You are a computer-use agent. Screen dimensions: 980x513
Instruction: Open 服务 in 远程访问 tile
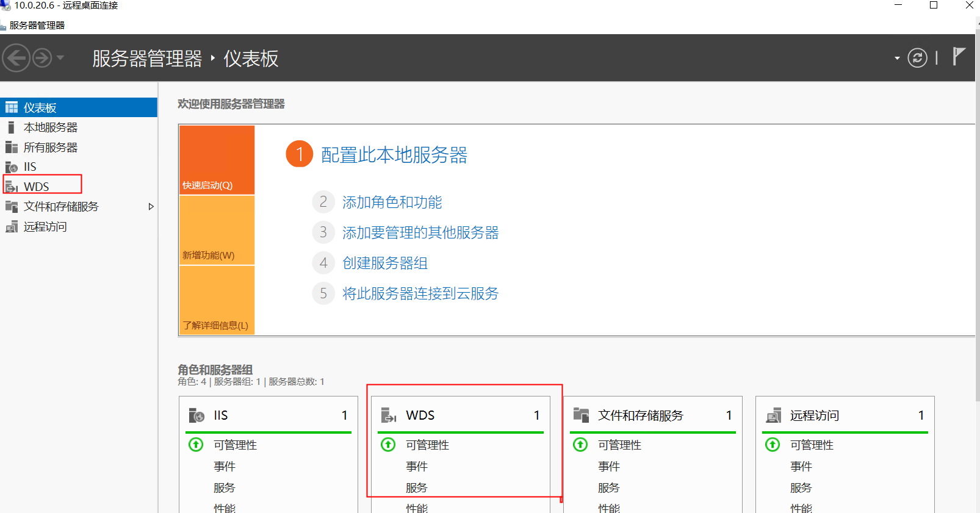pyautogui.click(x=801, y=488)
